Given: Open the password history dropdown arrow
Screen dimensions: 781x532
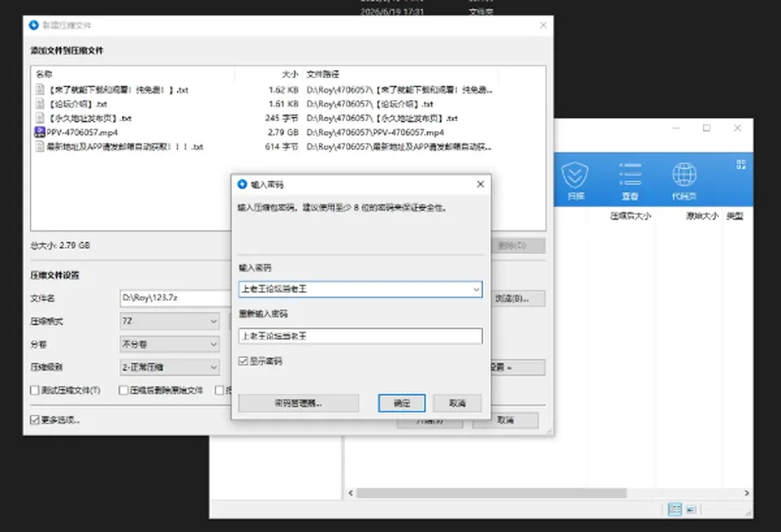Looking at the screenshot, I should [x=476, y=290].
